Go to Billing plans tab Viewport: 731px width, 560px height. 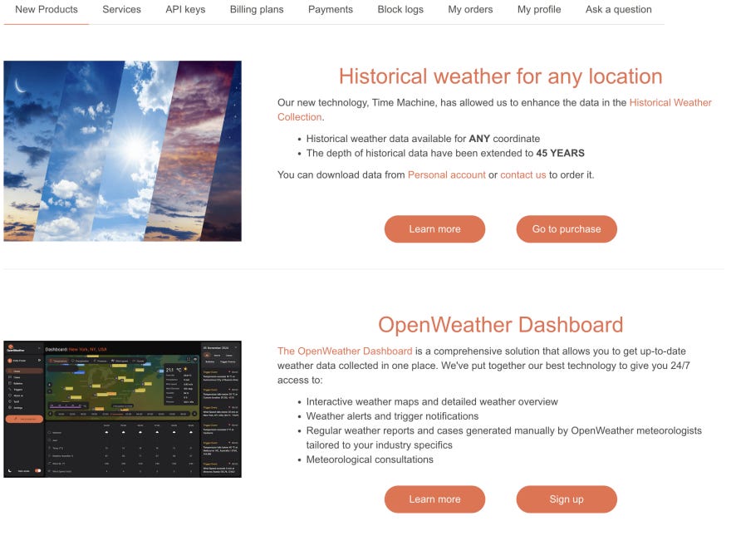tap(257, 9)
